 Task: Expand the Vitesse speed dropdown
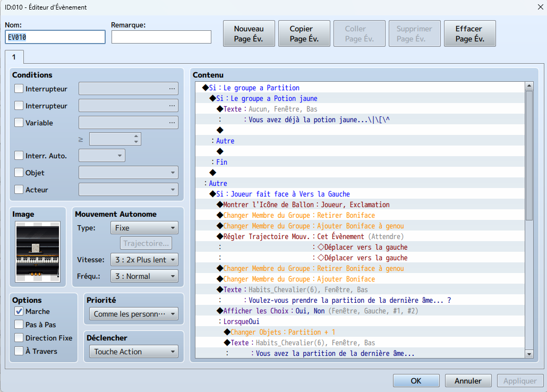coord(144,260)
